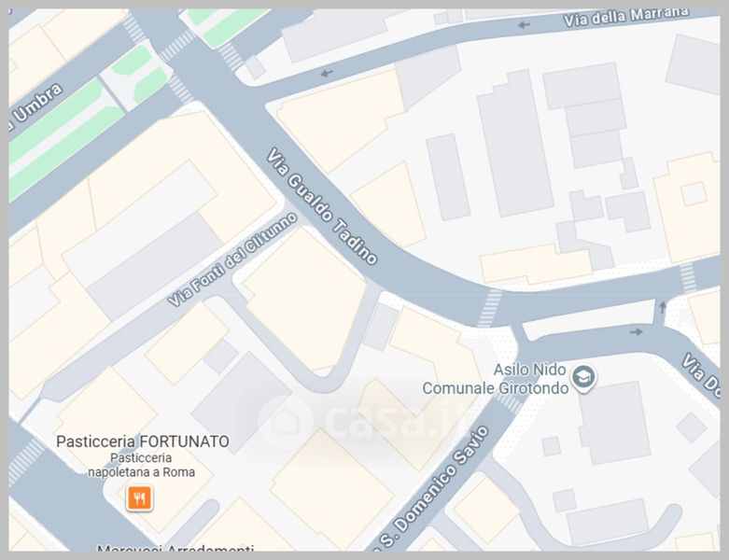Select the Via Fonti del Clitunno label
This screenshot has height=560, width=729.
(x=232, y=259)
